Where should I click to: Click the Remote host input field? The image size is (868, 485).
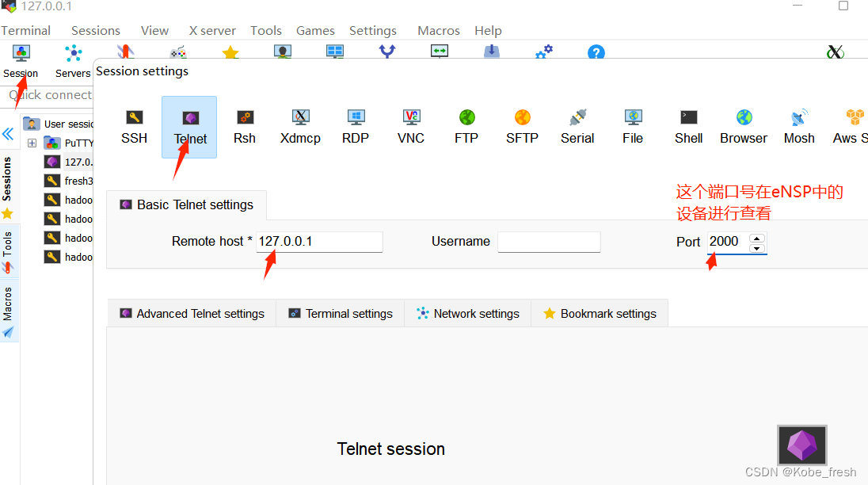(x=319, y=242)
